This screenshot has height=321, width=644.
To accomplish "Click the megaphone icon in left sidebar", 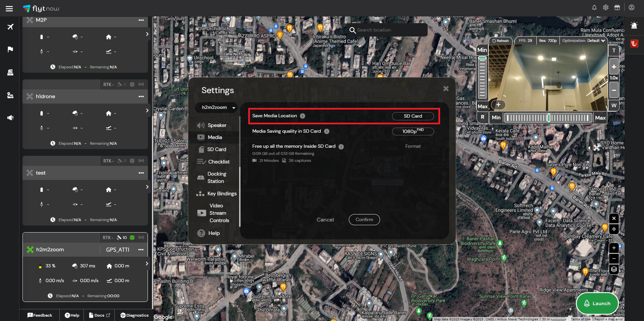I will (x=10, y=118).
